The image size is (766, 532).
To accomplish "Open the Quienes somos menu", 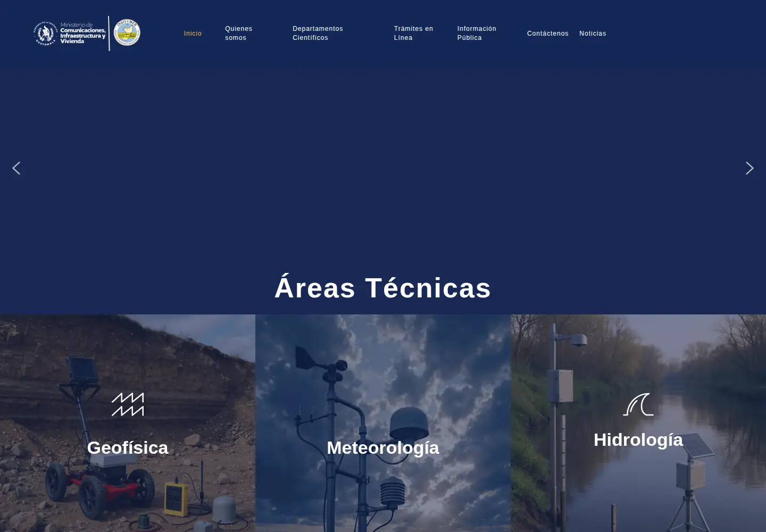I will tap(238, 33).
